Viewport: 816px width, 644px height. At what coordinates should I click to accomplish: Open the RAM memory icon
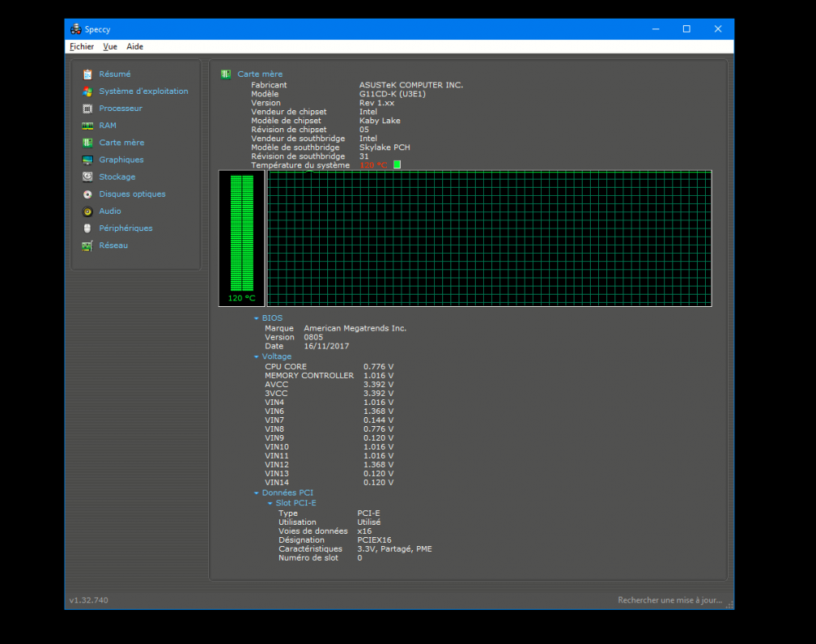pos(87,126)
